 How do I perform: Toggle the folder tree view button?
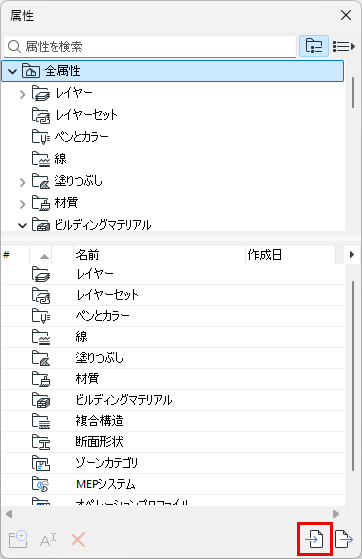coord(314,46)
